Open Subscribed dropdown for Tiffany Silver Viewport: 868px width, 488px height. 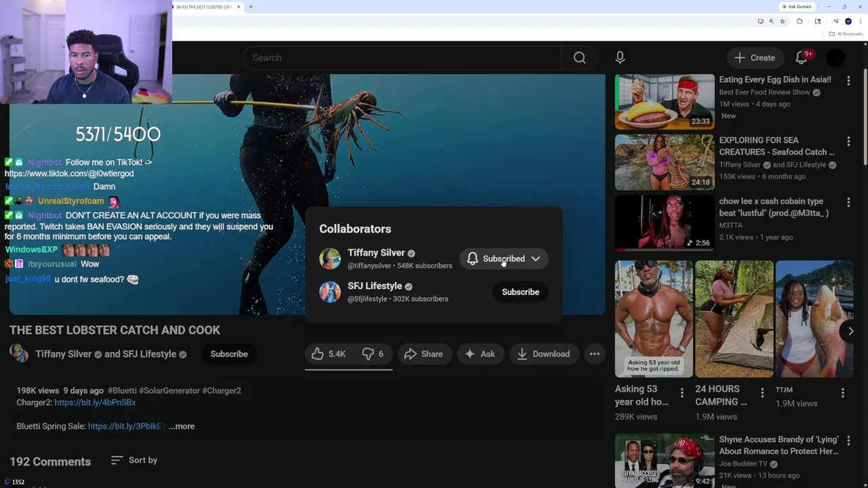(504, 259)
